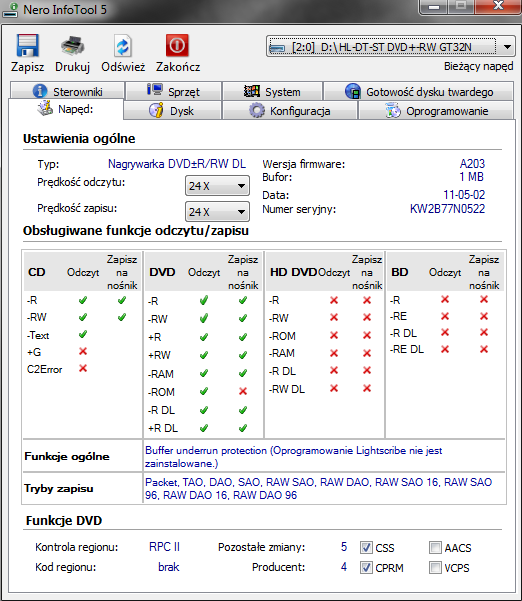Click the BD -R read red cross
Viewport: 522px width, 601px height.
[445, 299]
